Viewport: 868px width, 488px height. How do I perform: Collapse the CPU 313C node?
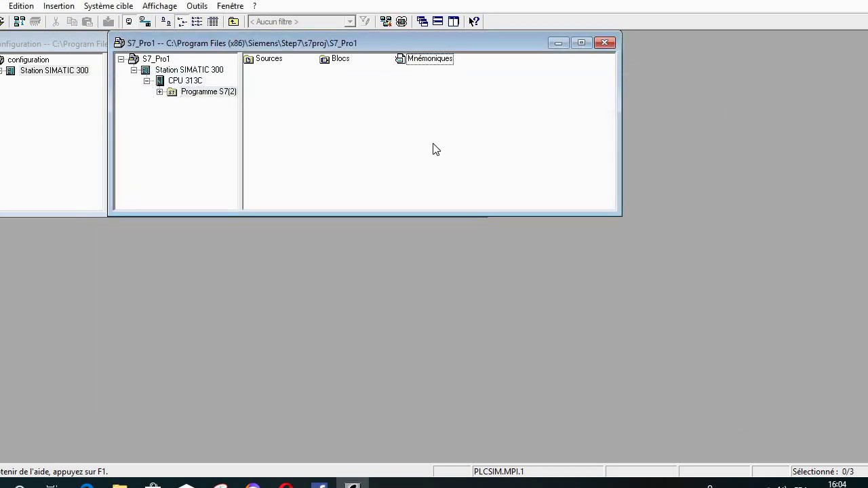147,81
